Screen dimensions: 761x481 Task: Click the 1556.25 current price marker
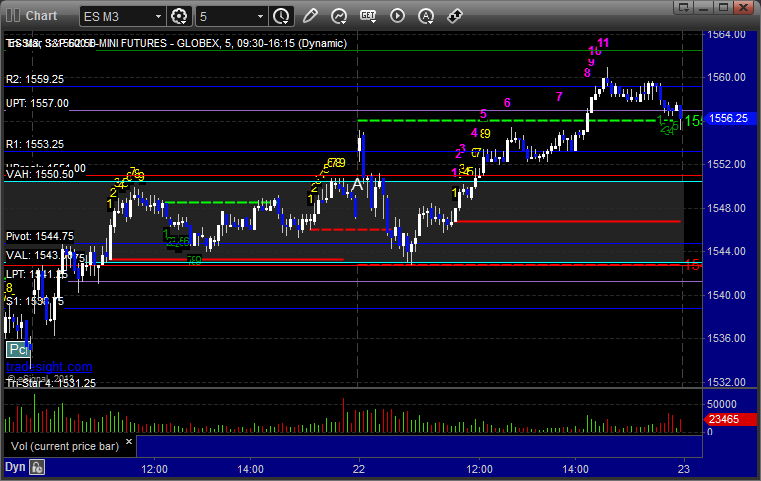728,118
